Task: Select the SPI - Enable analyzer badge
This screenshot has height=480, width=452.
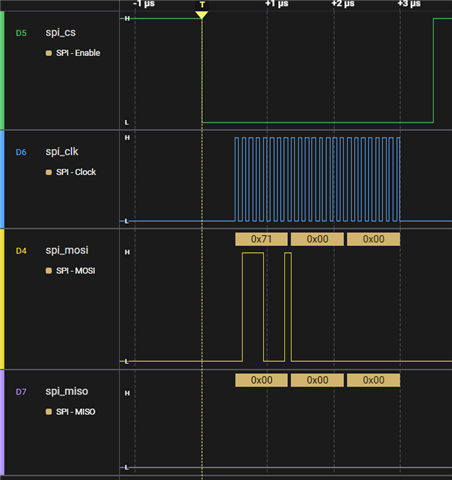Action: 73,53
